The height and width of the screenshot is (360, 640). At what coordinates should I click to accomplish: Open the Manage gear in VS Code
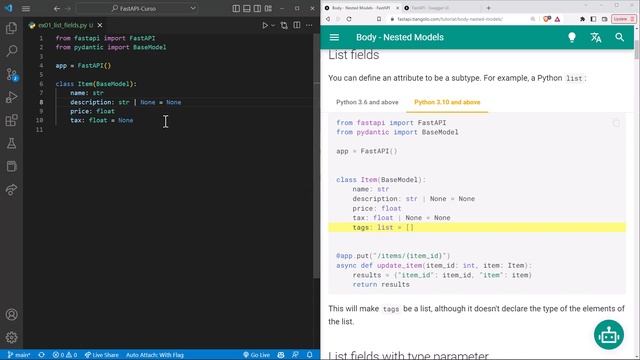[11, 338]
